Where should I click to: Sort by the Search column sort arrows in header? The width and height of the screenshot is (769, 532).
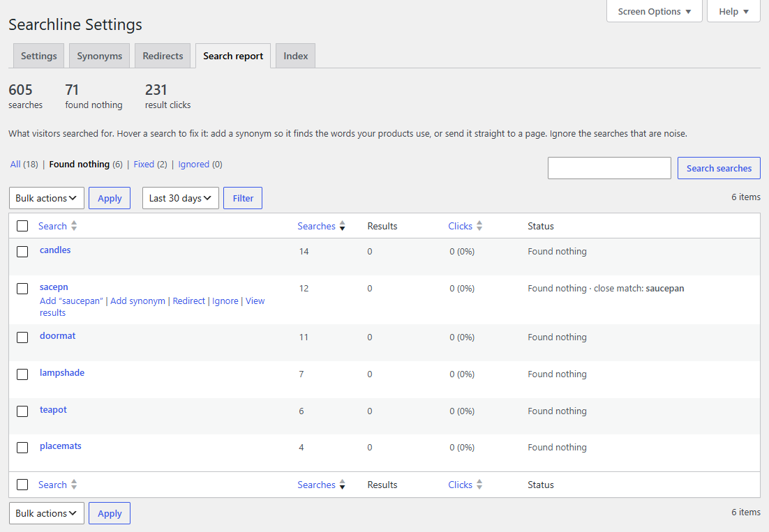(x=74, y=226)
